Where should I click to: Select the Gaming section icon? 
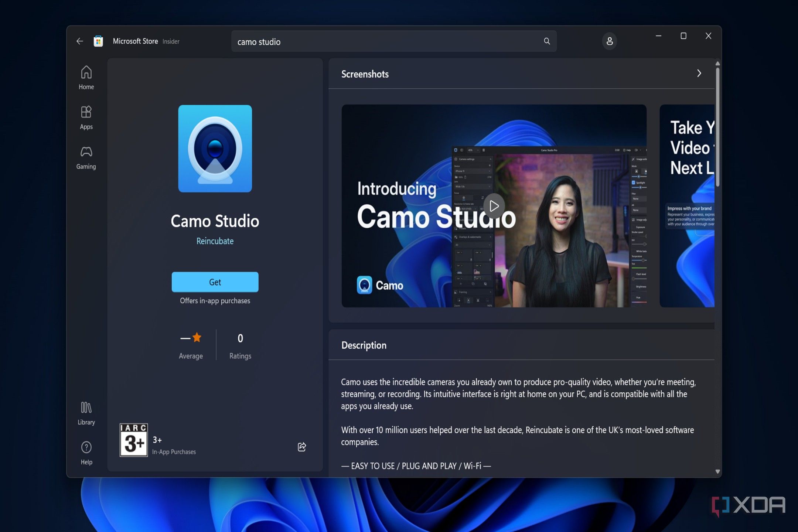pyautogui.click(x=86, y=156)
